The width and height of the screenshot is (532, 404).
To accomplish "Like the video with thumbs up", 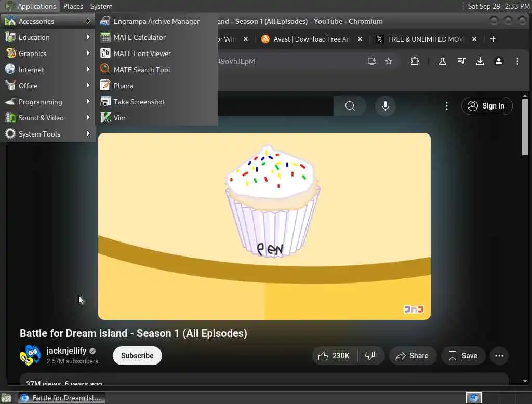I will click(x=334, y=356).
